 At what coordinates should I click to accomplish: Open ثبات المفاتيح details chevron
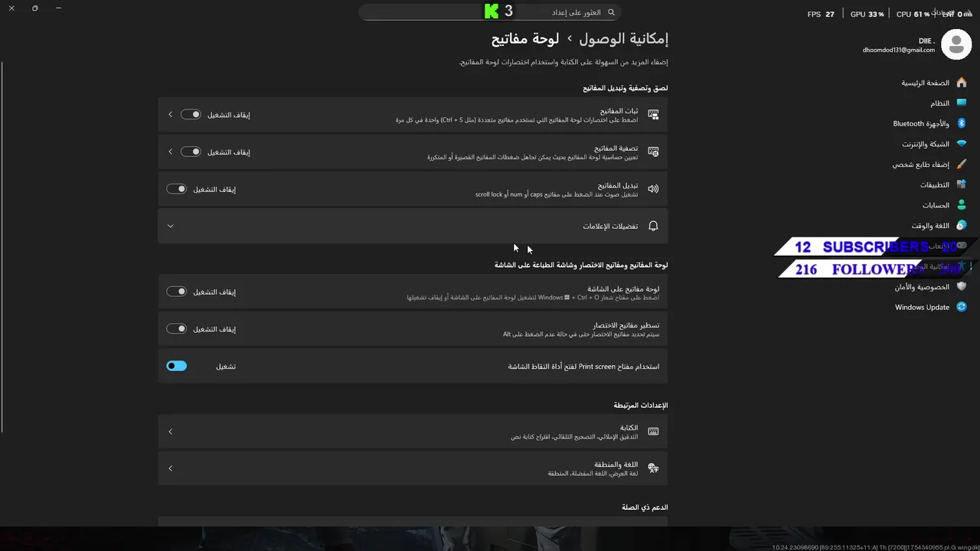click(x=170, y=115)
